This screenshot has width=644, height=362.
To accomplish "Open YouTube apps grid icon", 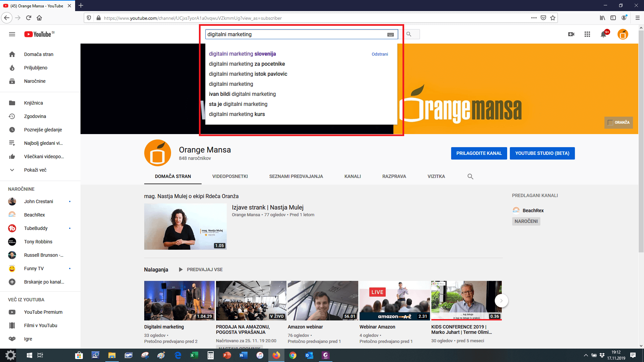I will point(587,34).
